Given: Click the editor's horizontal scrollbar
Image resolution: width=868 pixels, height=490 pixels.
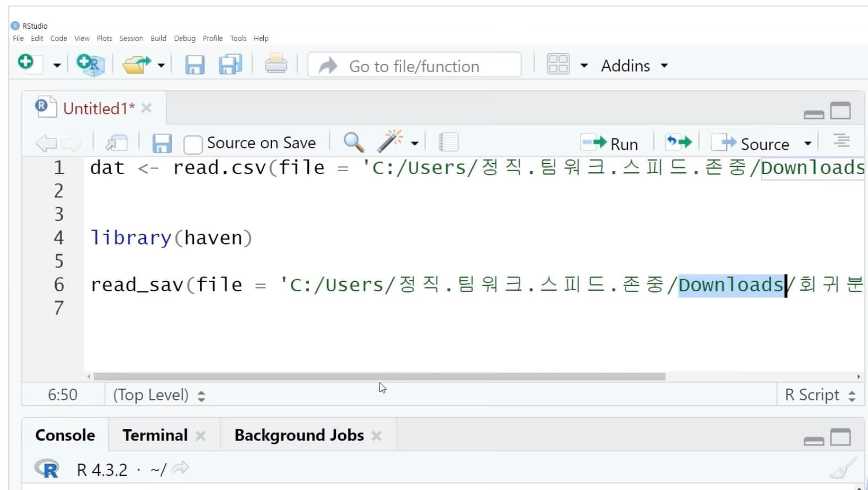Looking at the screenshot, I should (379, 377).
